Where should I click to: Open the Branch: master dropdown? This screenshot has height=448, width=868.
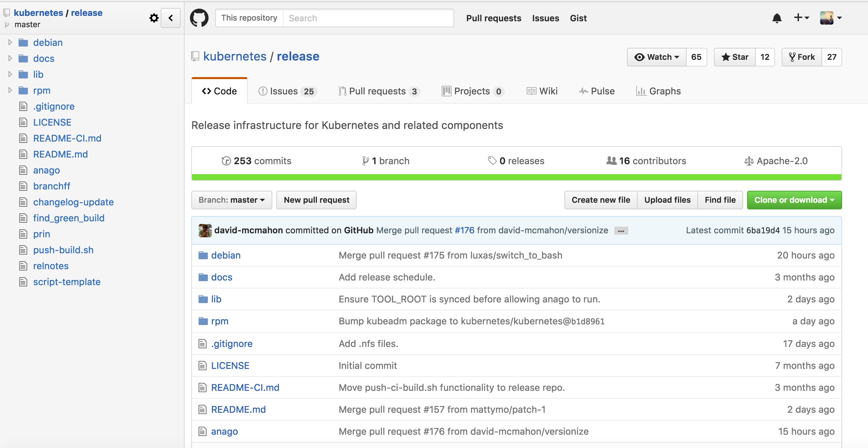231,200
